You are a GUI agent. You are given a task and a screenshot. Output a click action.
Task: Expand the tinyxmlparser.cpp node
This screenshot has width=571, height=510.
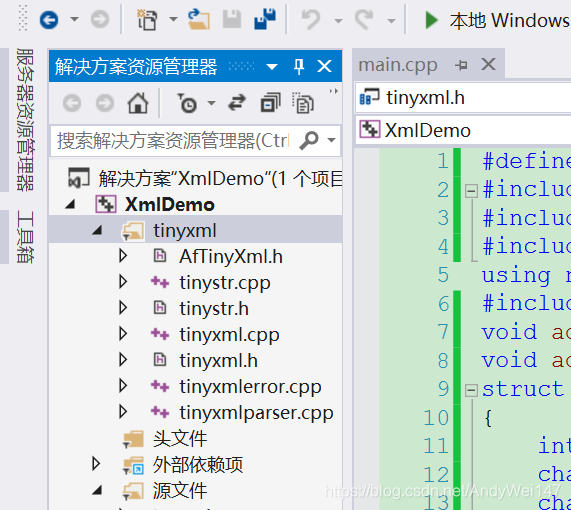[123, 412]
